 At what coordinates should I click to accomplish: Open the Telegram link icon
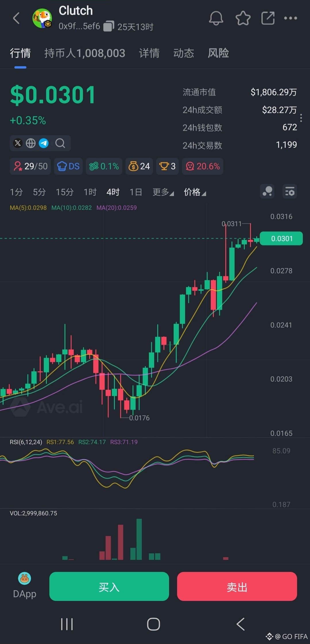44,143
